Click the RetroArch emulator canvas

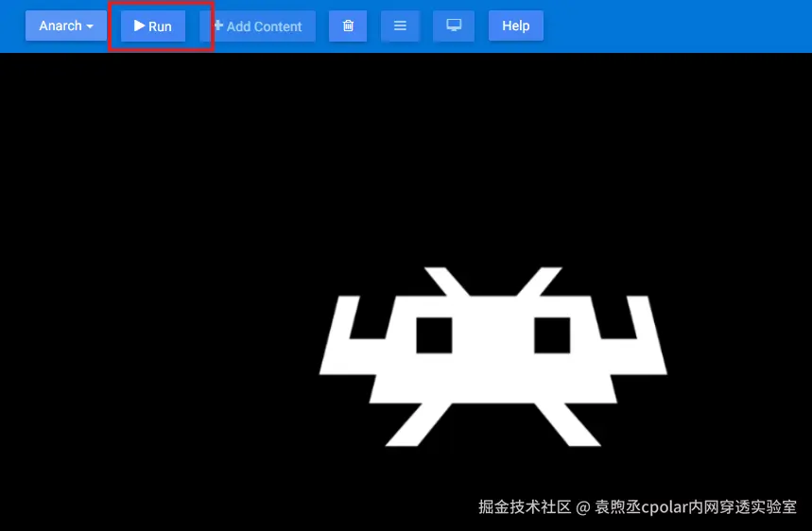[x=406, y=292]
